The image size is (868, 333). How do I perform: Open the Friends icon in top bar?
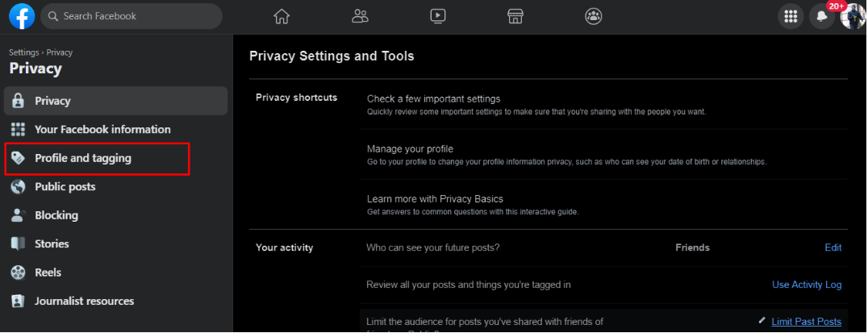pyautogui.click(x=360, y=16)
